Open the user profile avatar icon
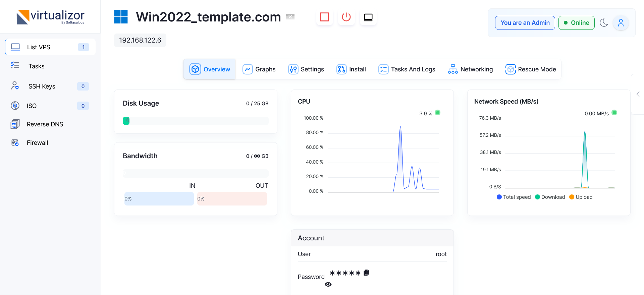 [x=621, y=23]
